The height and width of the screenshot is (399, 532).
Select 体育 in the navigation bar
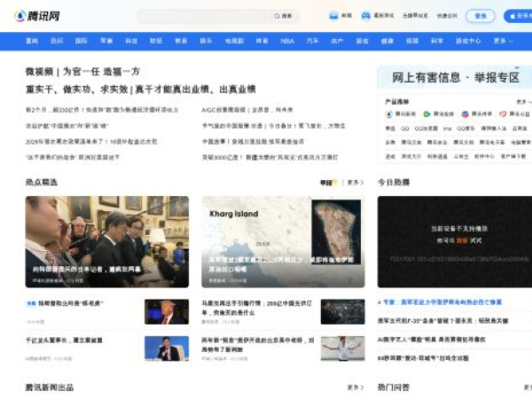262,41
